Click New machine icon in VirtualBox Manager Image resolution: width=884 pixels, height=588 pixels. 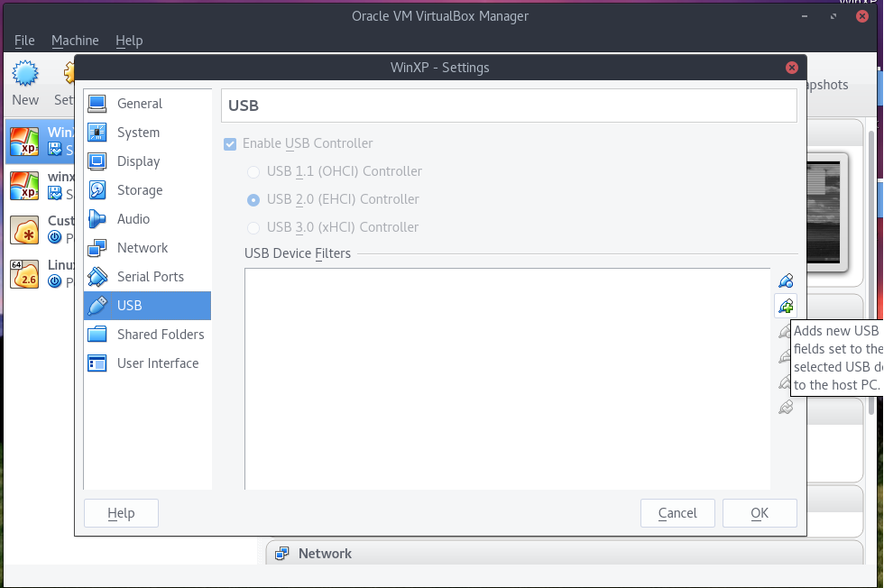pyautogui.click(x=25, y=74)
